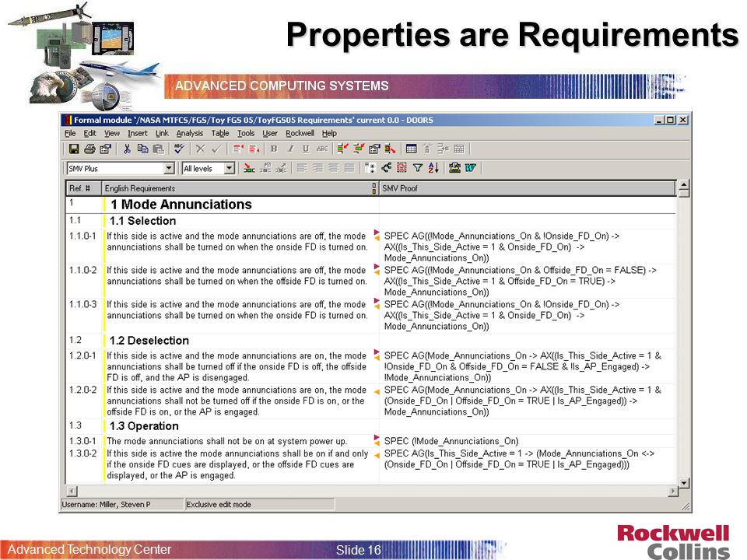Click the Copy icon in toolbar
Image resolution: width=747 pixels, height=560 pixels.
[142, 149]
